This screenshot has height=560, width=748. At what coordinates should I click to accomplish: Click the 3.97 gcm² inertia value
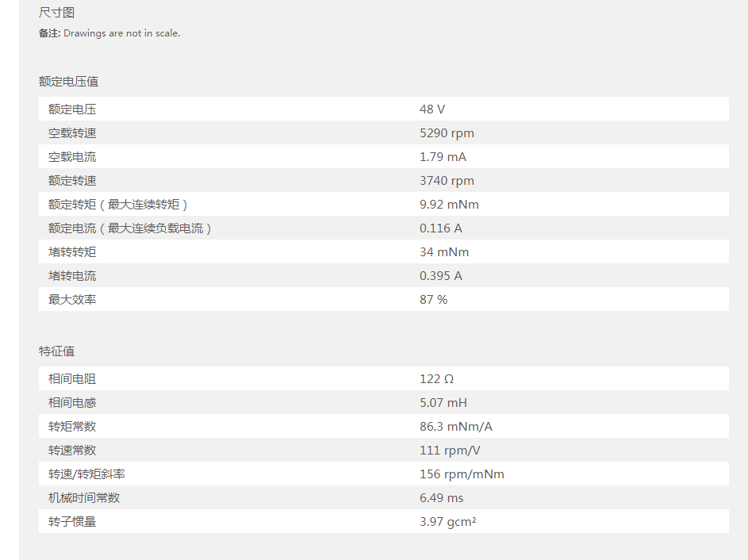[447, 522]
